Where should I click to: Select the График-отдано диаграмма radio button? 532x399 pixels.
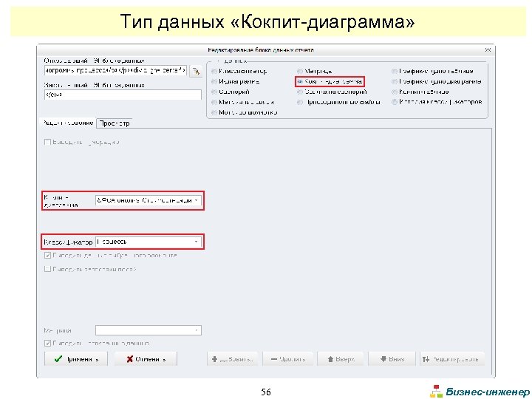pos(395,81)
